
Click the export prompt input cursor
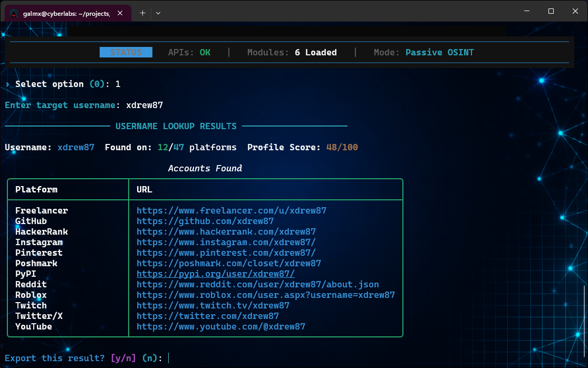pyautogui.click(x=169, y=358)
